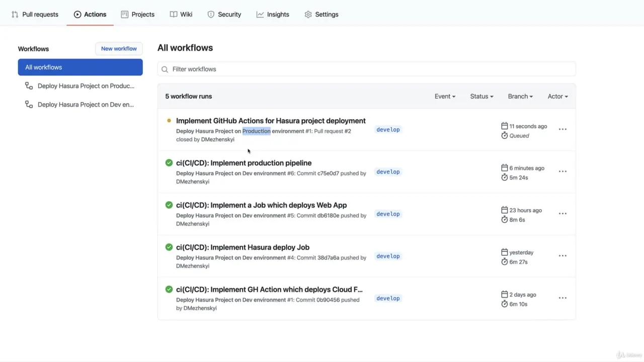Click workflow icon beside Dev workflow in sidebar

coord(29,105)
